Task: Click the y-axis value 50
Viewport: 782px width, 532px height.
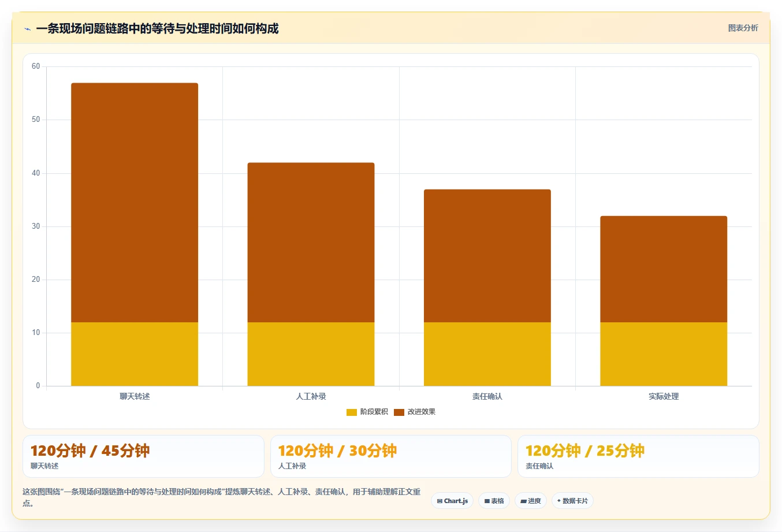Action: tap(36, 120)
